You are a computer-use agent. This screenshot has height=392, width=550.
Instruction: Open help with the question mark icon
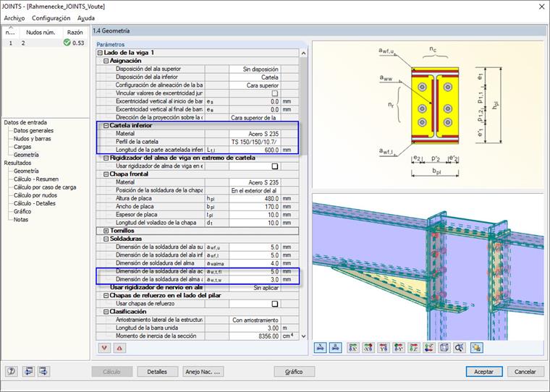(12, 371)
